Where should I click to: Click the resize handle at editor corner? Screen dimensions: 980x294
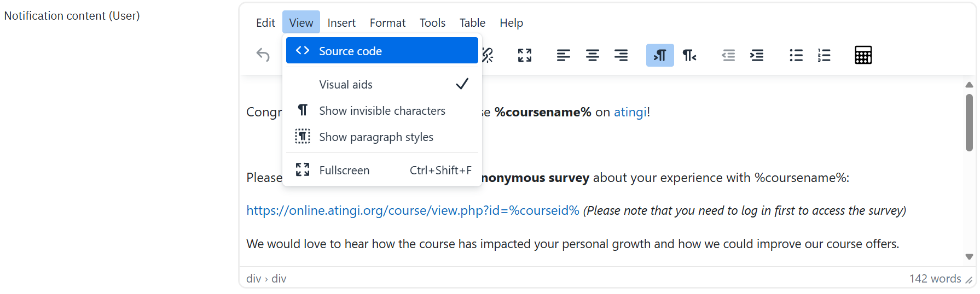click(x=969, y=280)
